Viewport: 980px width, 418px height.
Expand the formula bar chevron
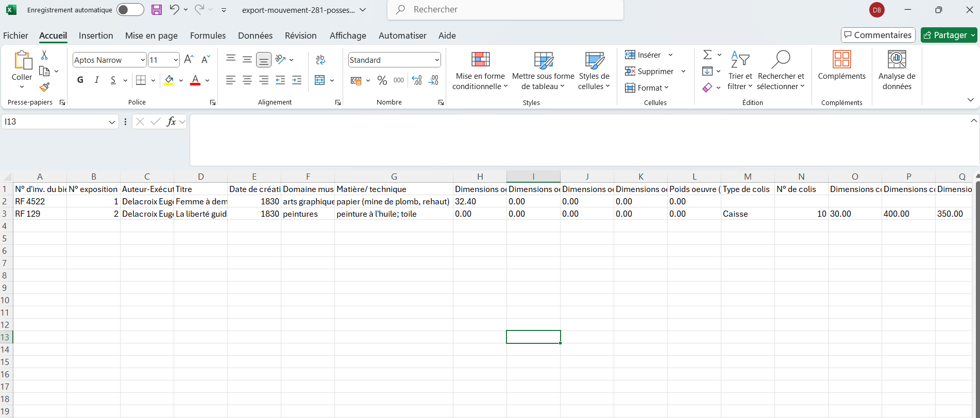[x=973, y=121]
